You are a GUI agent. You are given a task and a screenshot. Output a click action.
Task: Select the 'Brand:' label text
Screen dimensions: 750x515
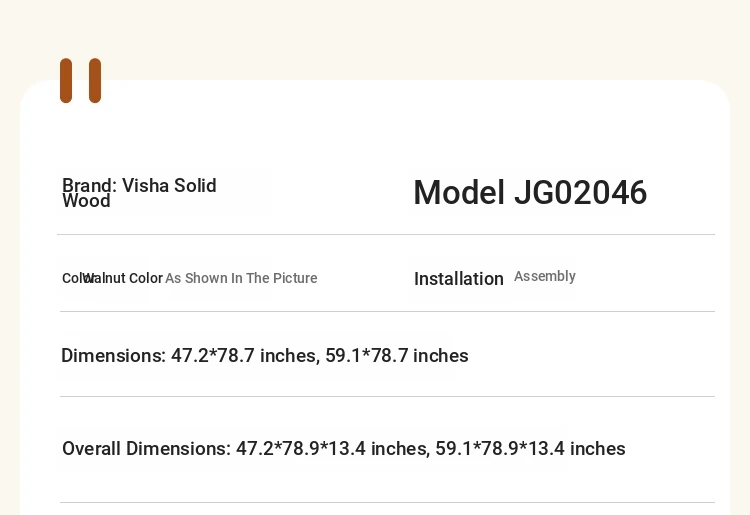(x=90, y=186)
